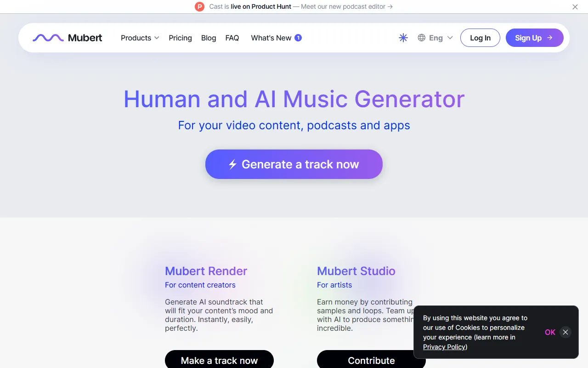Viewport: 588px width, 368px height.
Task: Go to the Pricing page
Action: pyautogui.click(x=180, y=38)
